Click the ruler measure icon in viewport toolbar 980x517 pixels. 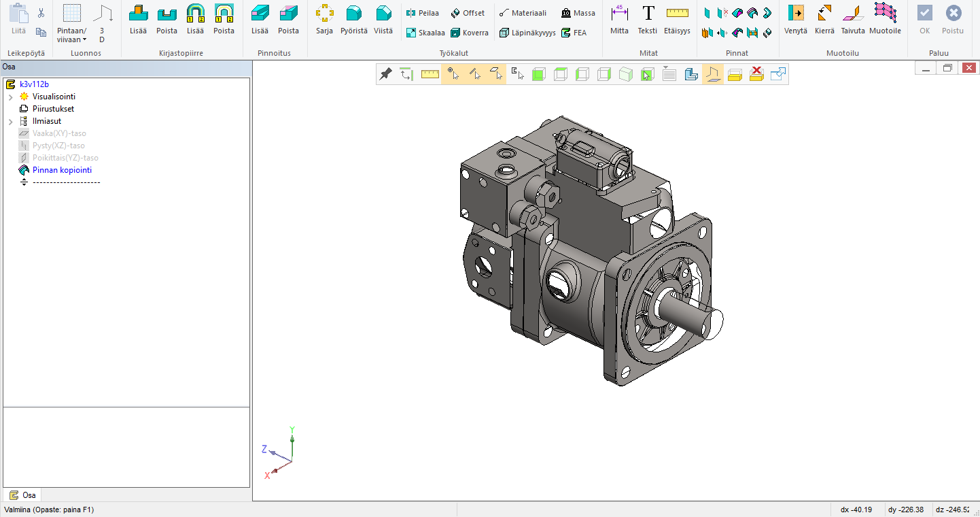tap(430, 74)
